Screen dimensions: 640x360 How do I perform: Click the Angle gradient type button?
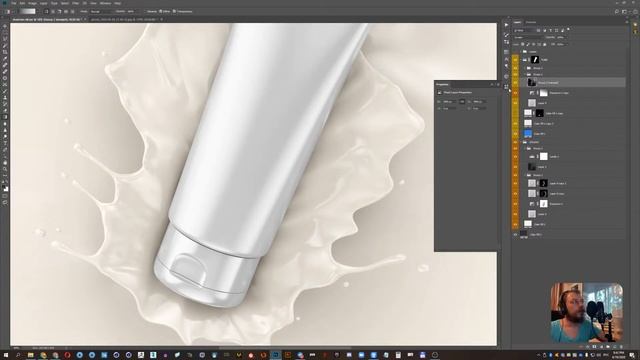pos(60,11)
